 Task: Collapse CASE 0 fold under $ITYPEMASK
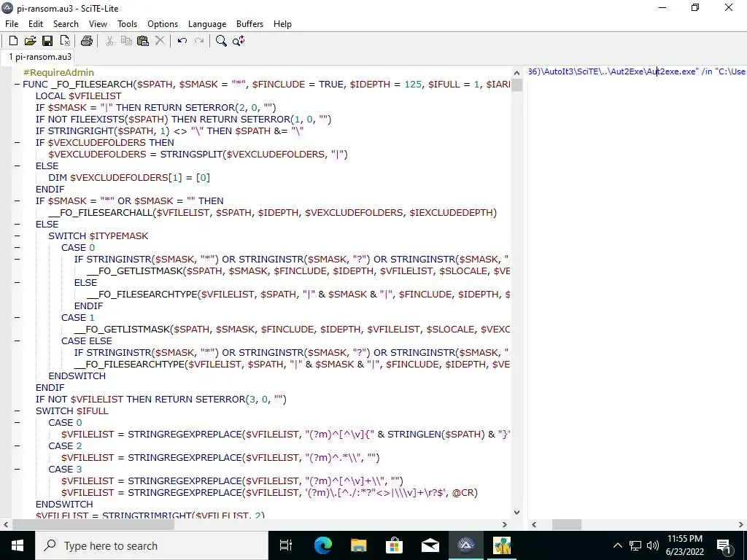18,248
